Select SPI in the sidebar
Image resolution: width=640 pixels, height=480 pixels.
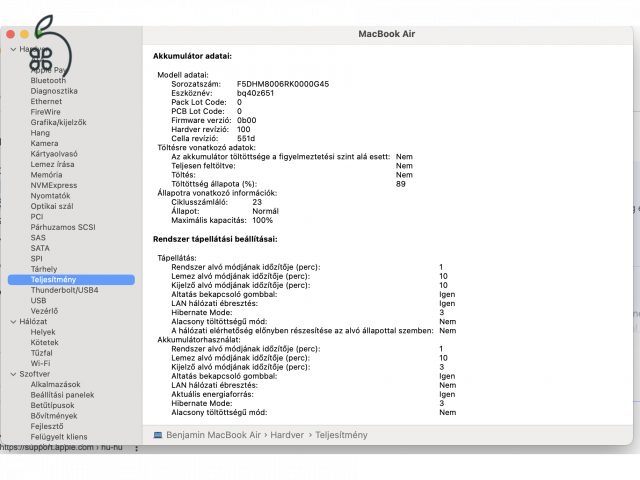tap(36, 259)
